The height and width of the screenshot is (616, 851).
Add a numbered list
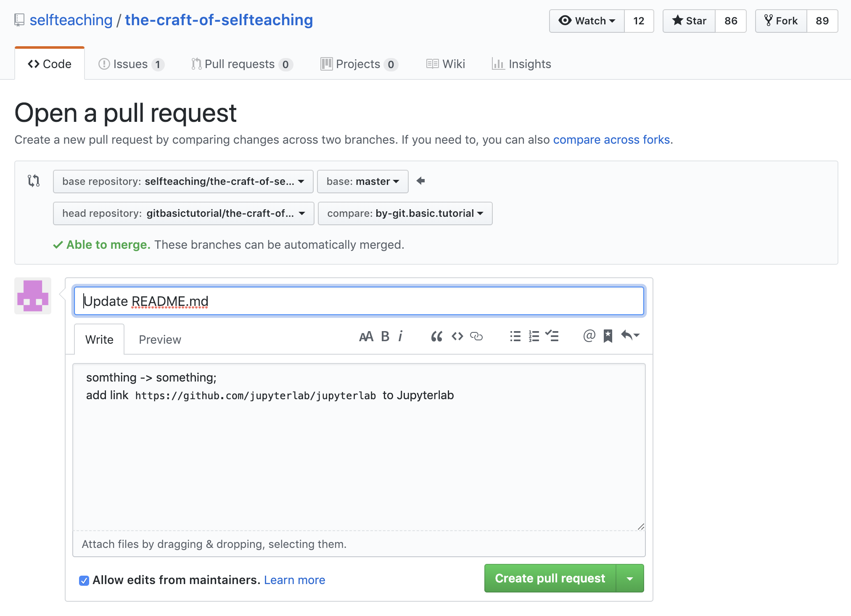click(534, 336)
